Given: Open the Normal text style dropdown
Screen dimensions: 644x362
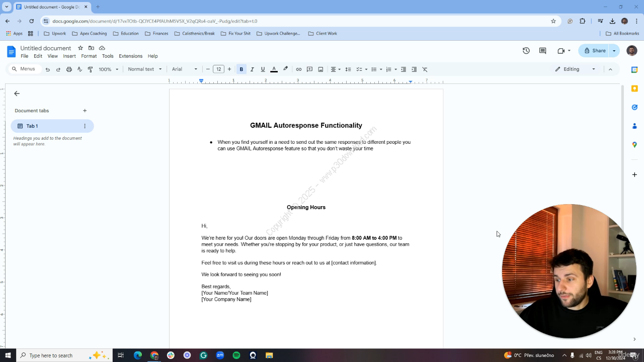Looking at the screenshot, I should click(x=145, y=69).
